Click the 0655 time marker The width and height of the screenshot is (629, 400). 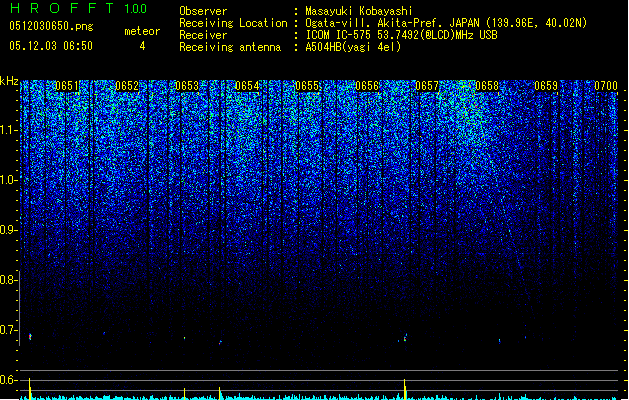307,86
